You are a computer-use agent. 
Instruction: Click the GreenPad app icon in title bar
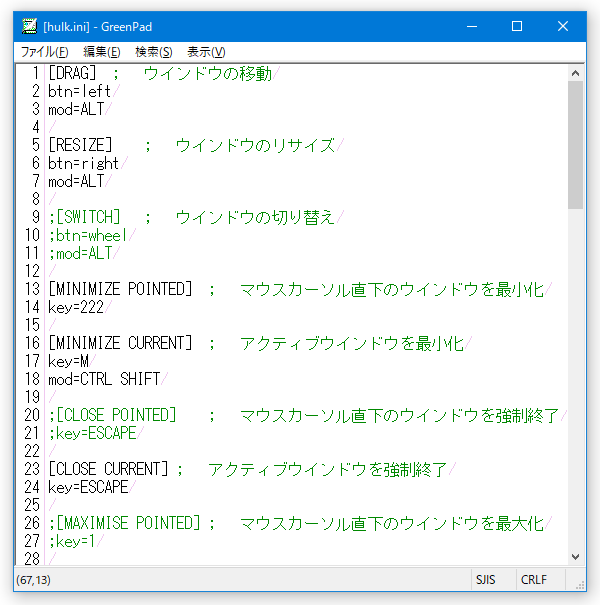point(29,27)
